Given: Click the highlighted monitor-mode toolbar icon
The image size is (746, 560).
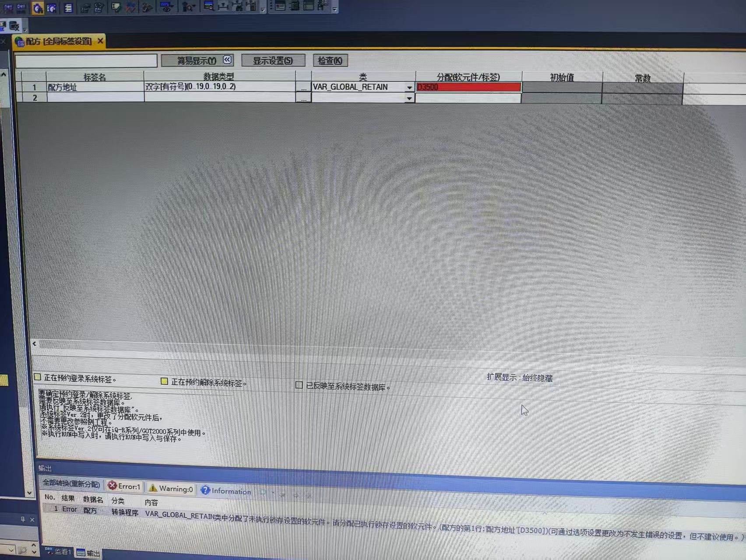Looking at the screenshot, I should [38, 8].
